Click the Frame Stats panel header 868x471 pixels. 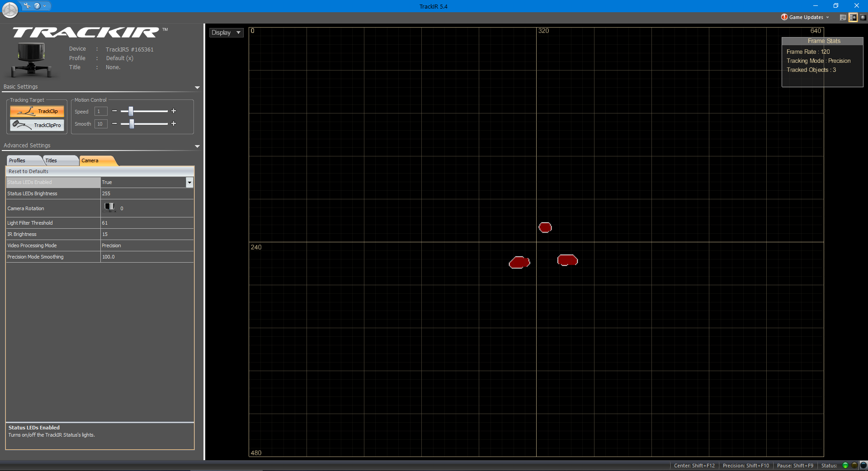[822, 41]
